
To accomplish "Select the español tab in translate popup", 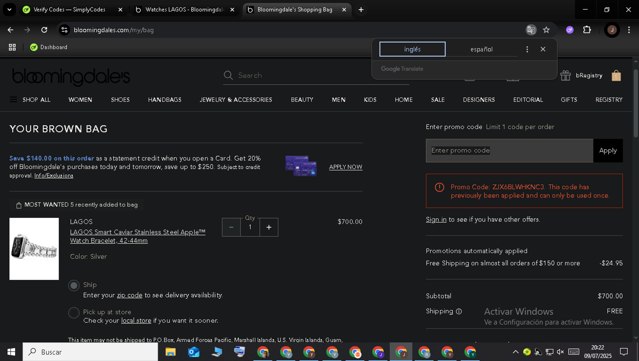I will coord(481,49).
